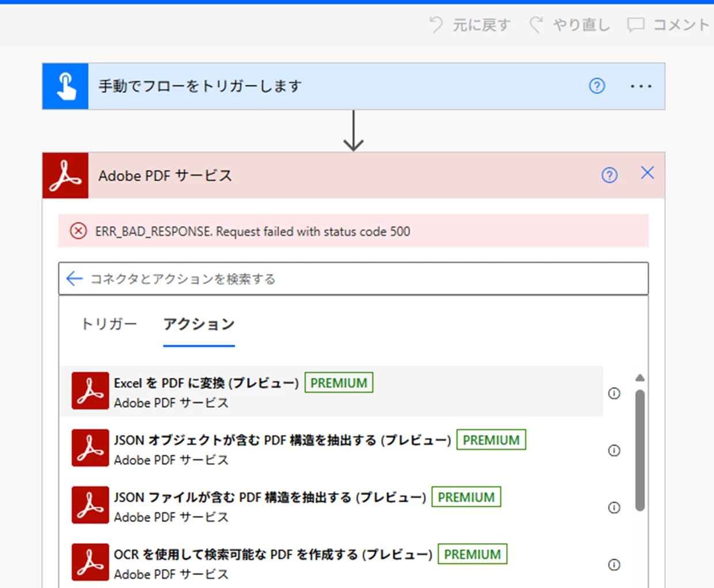
Task: Click the red error icon in banner
Action: pyautogui.click(x=78, y=231)
